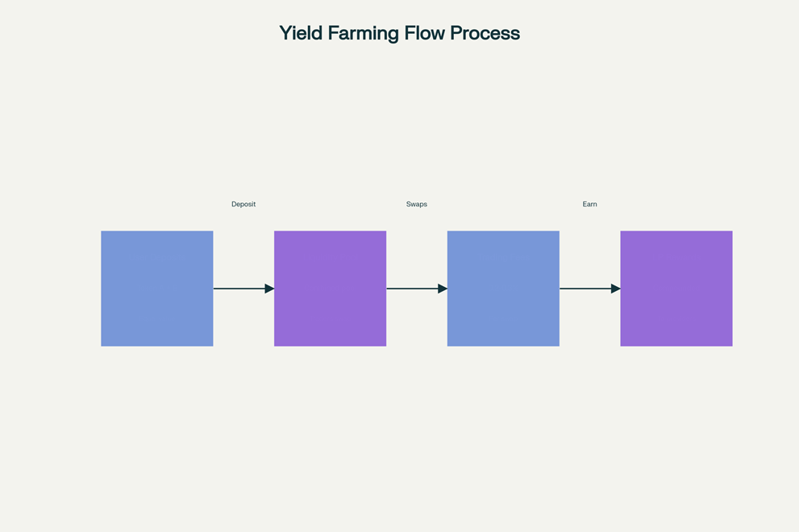Image resolution: width=799 pixels, height=532 pixels.
Task: Click the first blue box on the left
Action: point(156,289)
